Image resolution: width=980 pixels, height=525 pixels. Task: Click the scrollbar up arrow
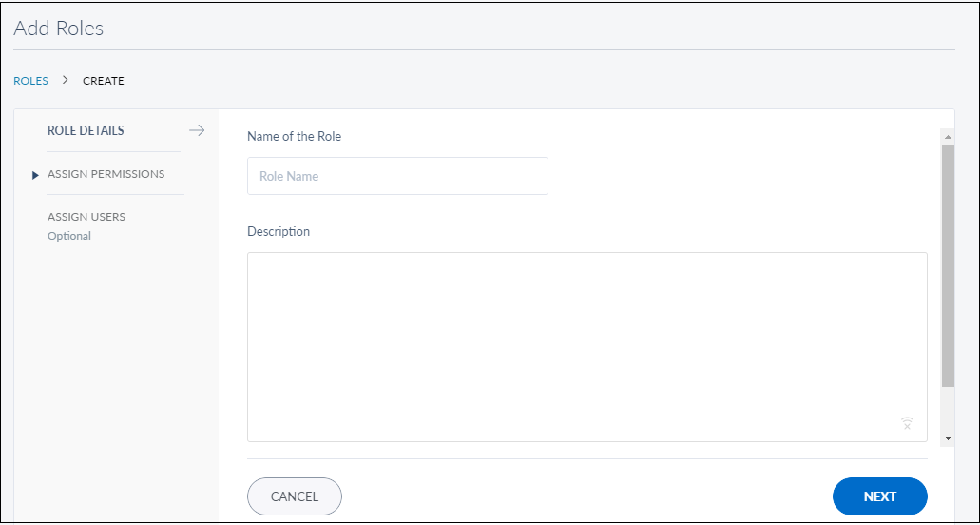(948, 137)
